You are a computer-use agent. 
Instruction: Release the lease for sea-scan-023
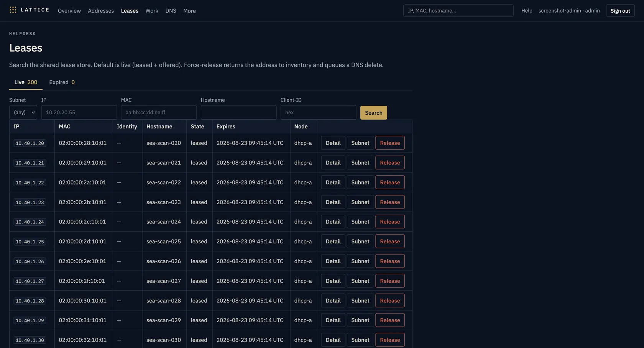[390, 202]
